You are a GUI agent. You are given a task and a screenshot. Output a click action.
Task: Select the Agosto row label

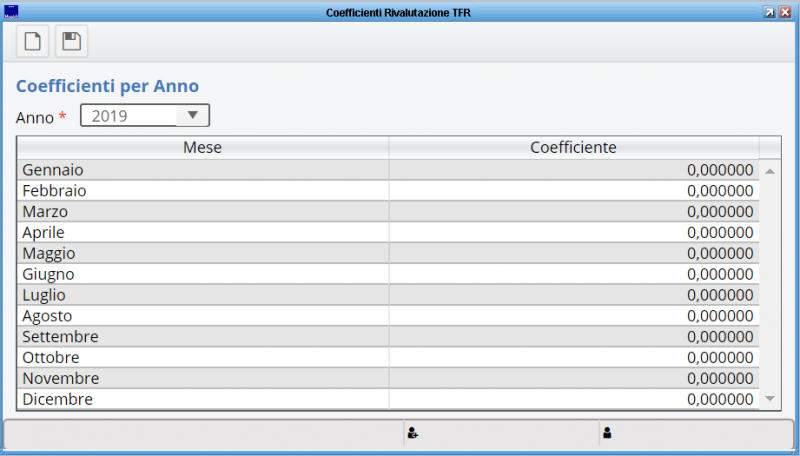pyautogui.click(x=47, y=316)
